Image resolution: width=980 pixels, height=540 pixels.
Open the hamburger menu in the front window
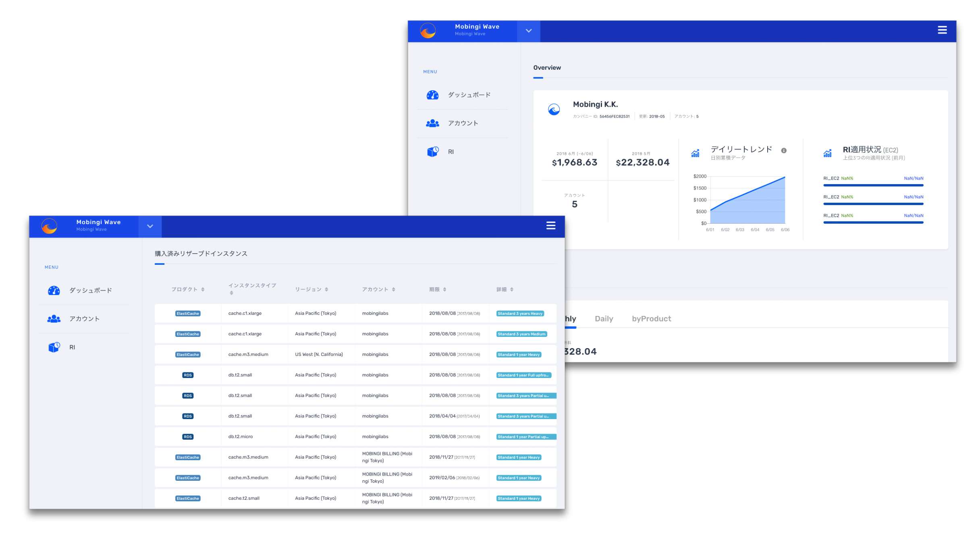click(x=551, y=226)
